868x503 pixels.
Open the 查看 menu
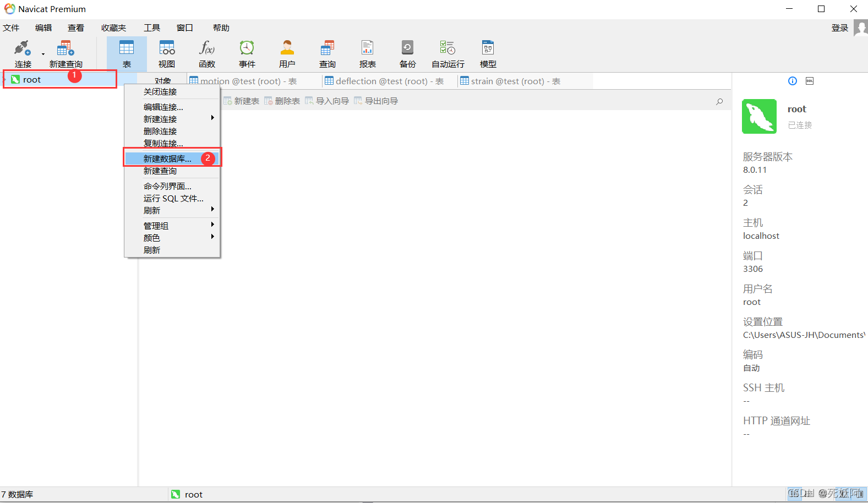(76, 28)
